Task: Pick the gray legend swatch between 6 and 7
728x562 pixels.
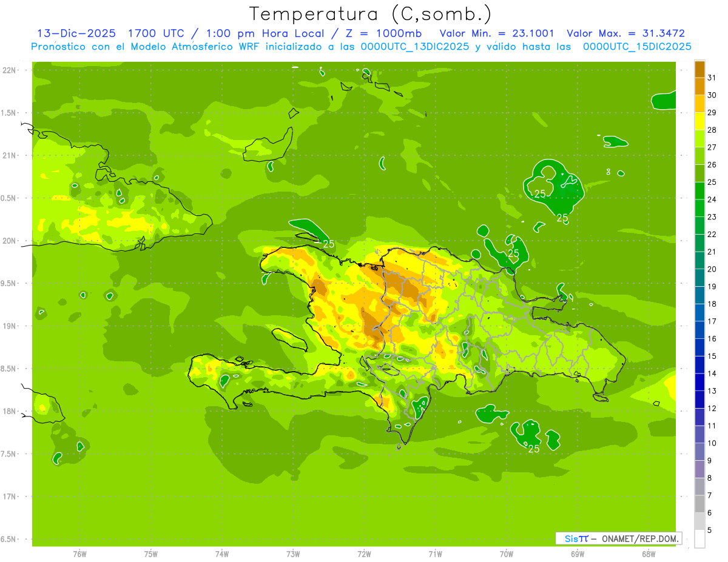Action: 699,504
